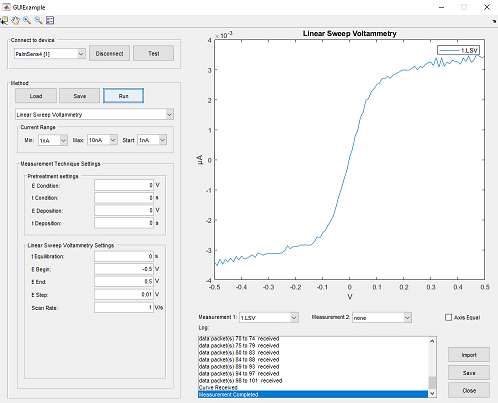Click the log list scrollbar thumb
Screen dimensions: 498x403
(432, 383)
